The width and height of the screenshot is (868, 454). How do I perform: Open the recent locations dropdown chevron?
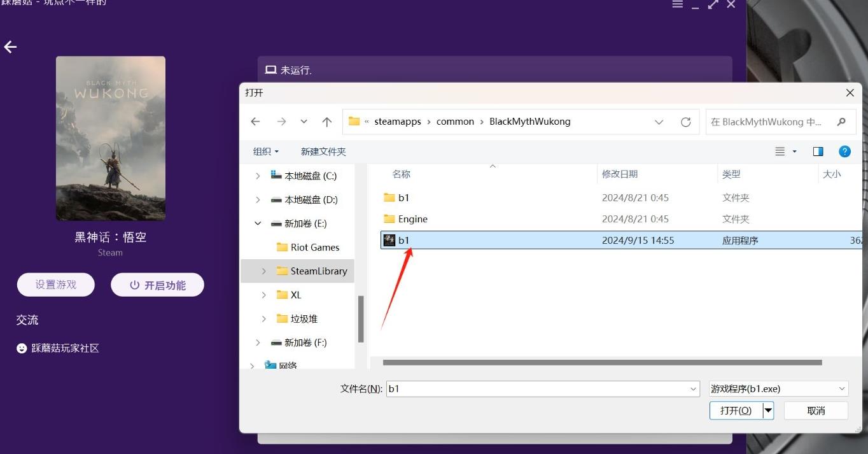(x=304, y=122)
